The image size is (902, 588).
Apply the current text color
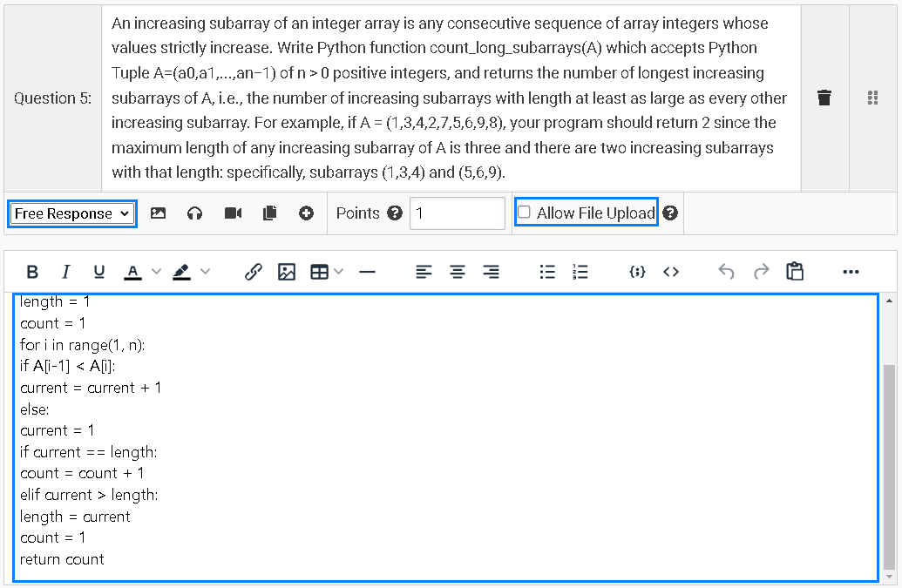[x=132, y=272]
